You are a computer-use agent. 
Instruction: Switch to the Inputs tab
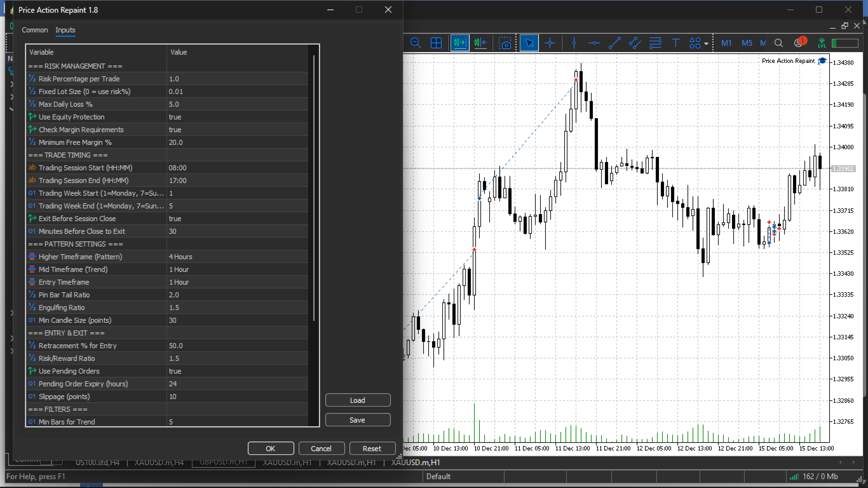65,30
